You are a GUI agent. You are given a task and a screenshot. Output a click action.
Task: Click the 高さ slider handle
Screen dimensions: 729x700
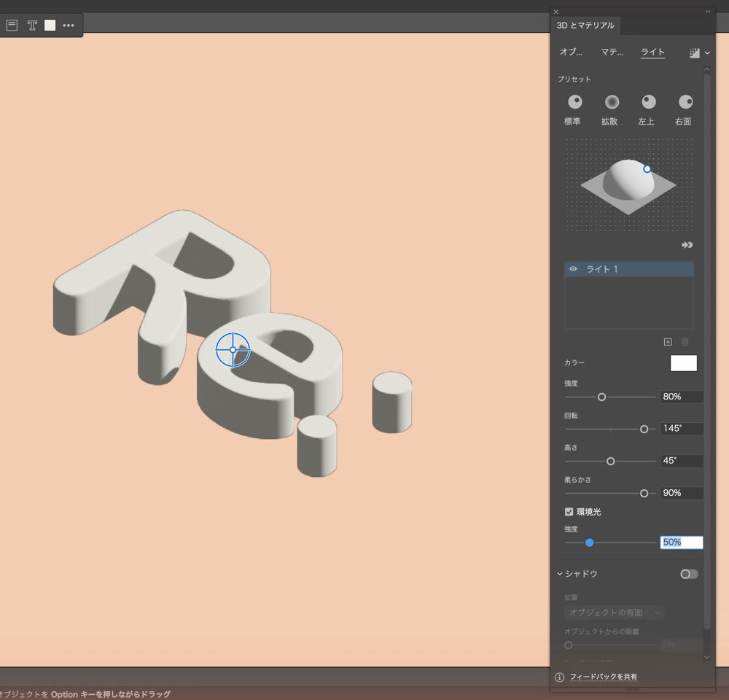tap(610, 462)
